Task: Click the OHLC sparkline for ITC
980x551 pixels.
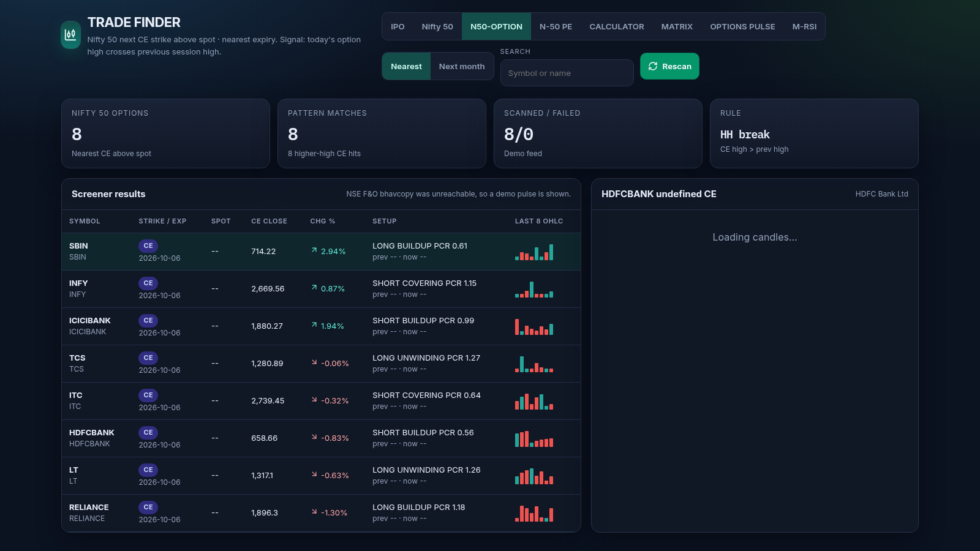Action: 534,401
